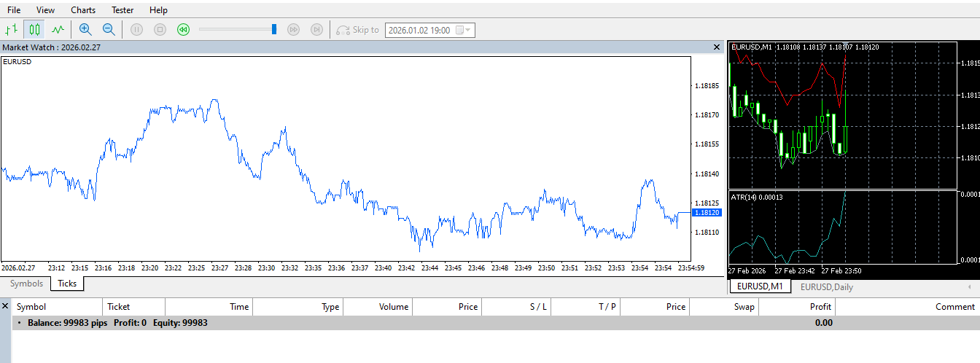This screenshot has height=363, width=980.
Task: Sort by the Time column header
Action: click(x=209, y=307)
